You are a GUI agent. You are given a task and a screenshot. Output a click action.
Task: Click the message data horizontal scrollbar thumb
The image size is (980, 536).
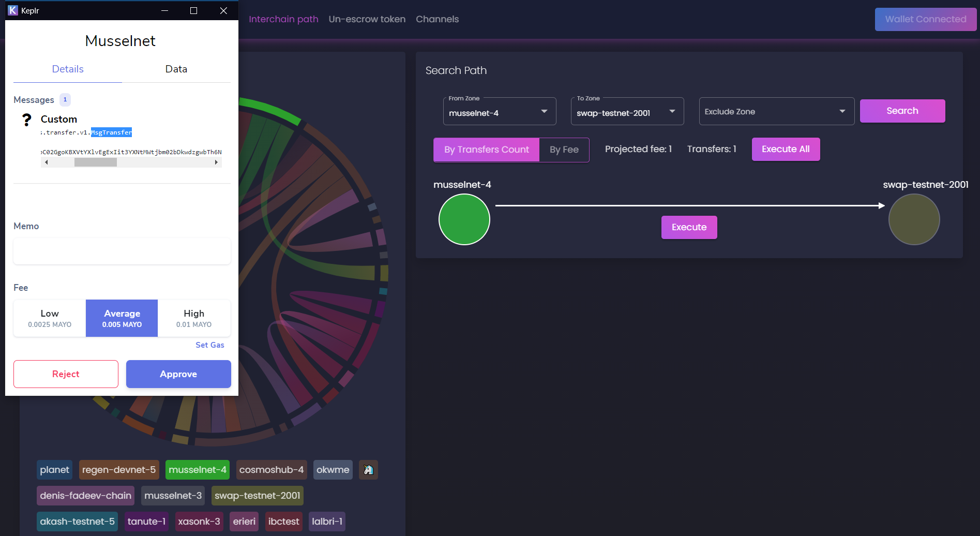(x=96, y=162)
